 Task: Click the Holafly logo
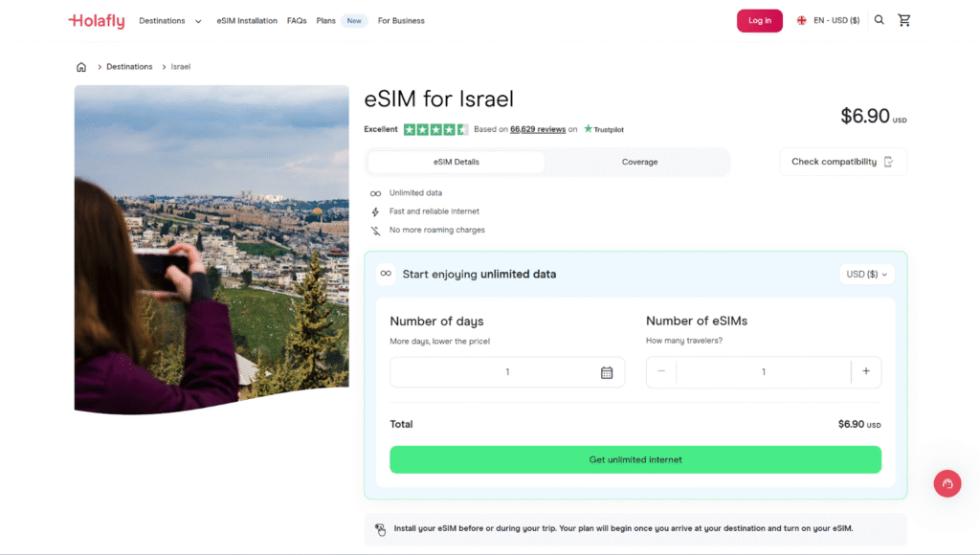(x=96, y=19)
